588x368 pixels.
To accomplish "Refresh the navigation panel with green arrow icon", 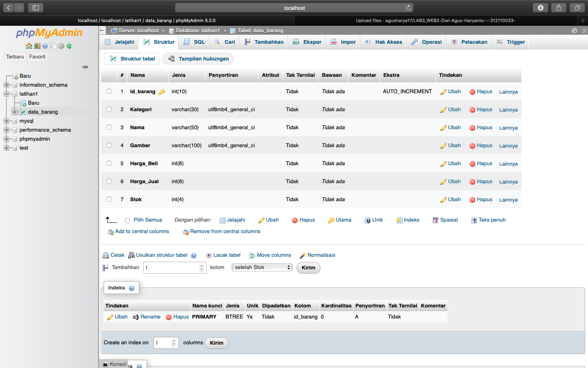I will [x=69, y=46].
